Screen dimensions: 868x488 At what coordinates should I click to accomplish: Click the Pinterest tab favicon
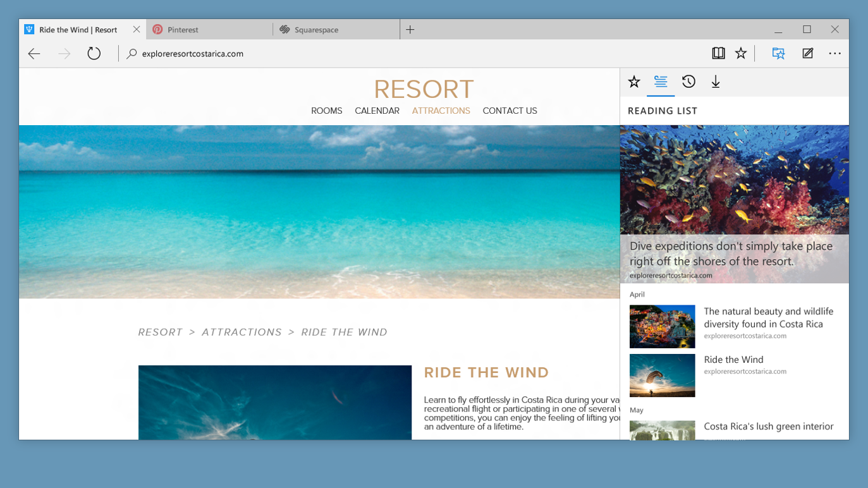[x=157, y=30]
